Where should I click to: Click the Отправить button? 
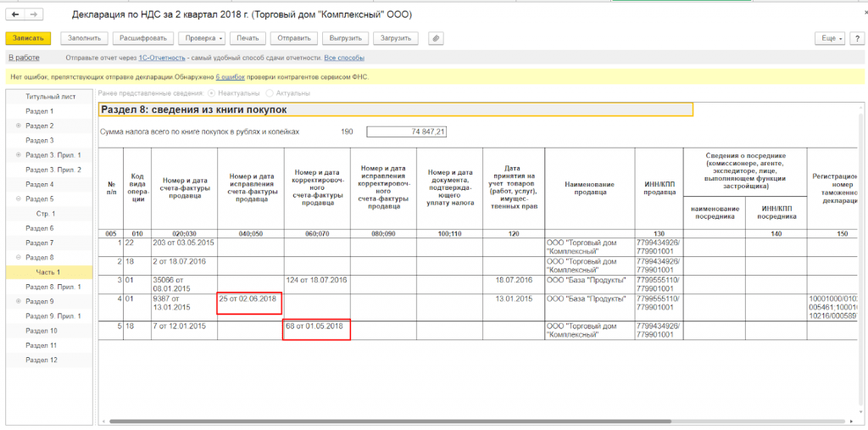[294, 38]
